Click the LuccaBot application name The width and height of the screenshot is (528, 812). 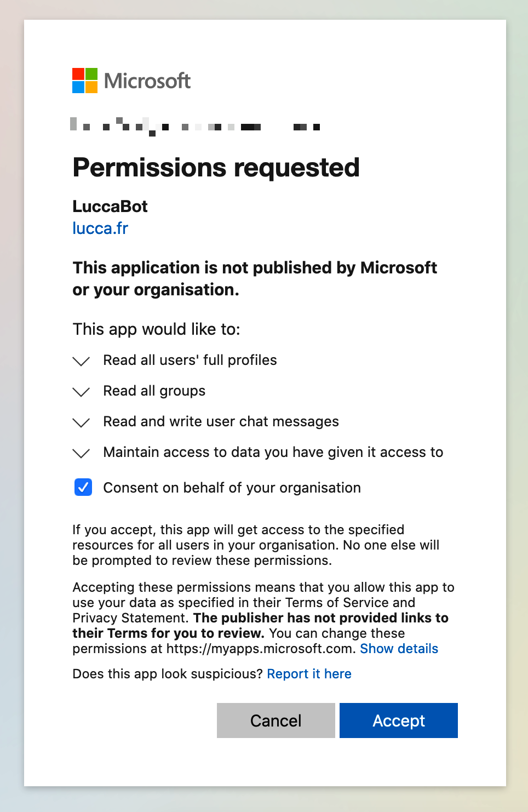pos(110,207)
